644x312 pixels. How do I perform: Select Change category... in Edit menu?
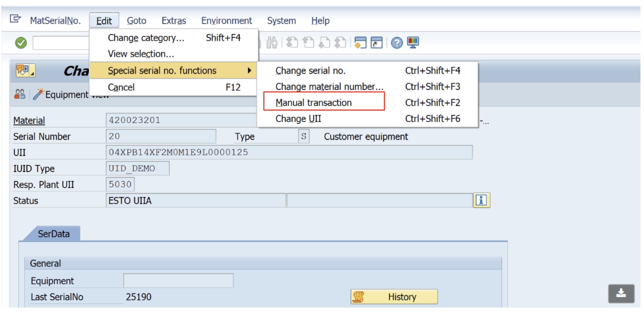(146, 38)
